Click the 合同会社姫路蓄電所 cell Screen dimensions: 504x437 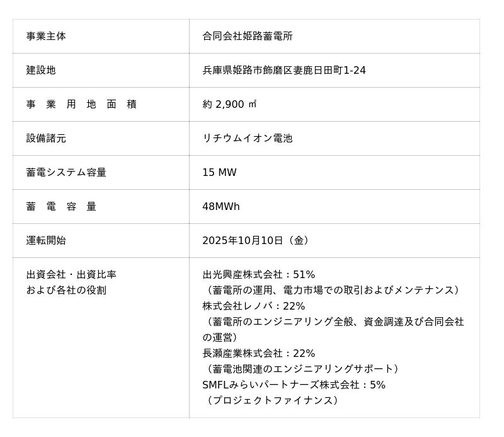247,37
